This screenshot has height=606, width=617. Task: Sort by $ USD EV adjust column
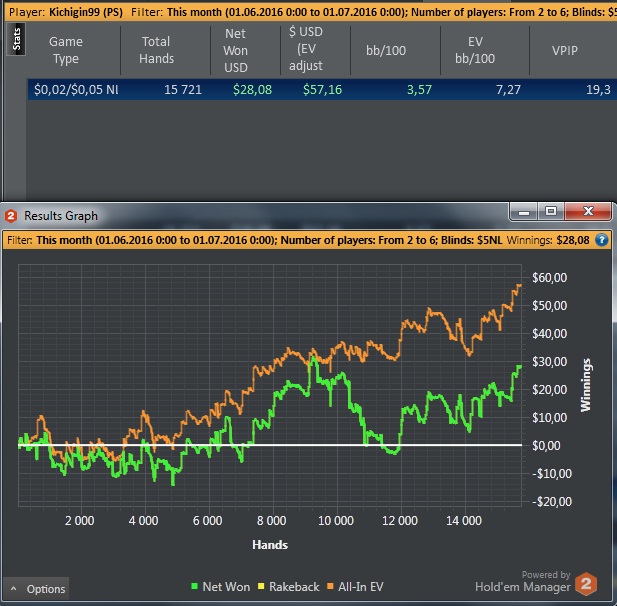pos(306,48)
